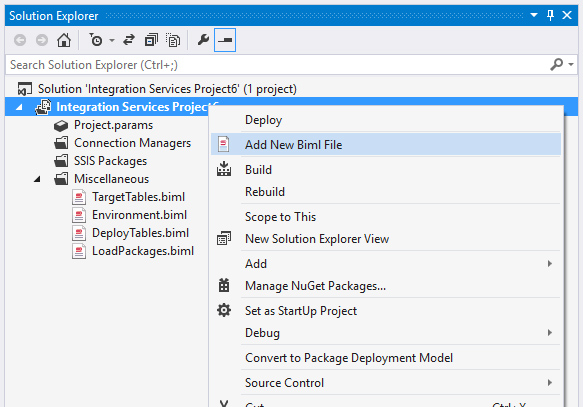The width and height of the screenshot is (583, 407).
Task: Expand the Debug submenu arrow
Action: pyautogui.click(x=550, y=333)
